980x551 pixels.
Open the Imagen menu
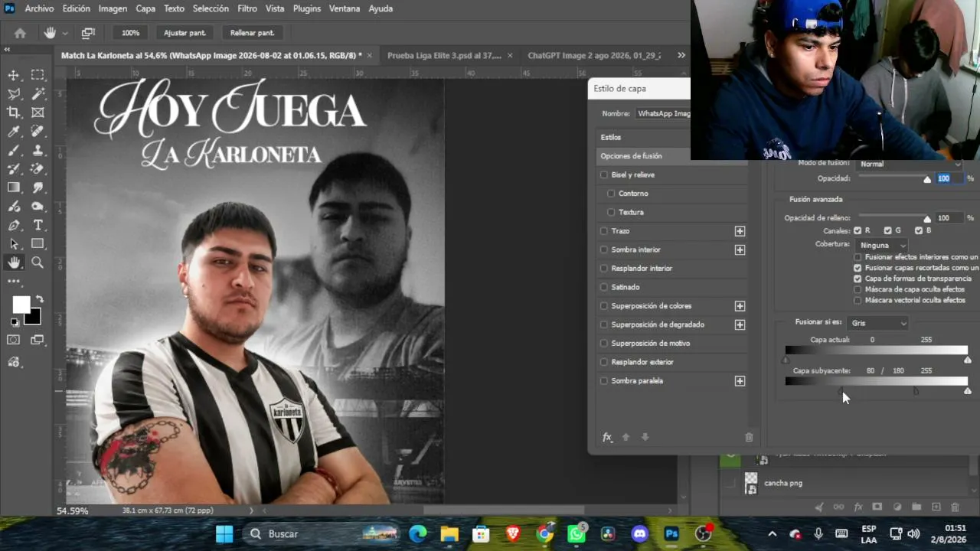pyautogui.click(x=113, y=8)
